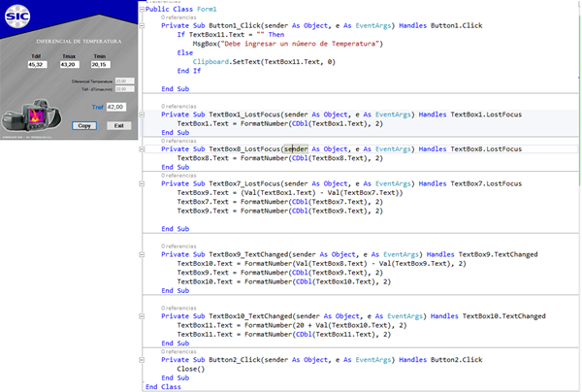Fold the TextBox10_TextChanged handler
The height and width of the screenshot is (392, 582).
(143, 315)
